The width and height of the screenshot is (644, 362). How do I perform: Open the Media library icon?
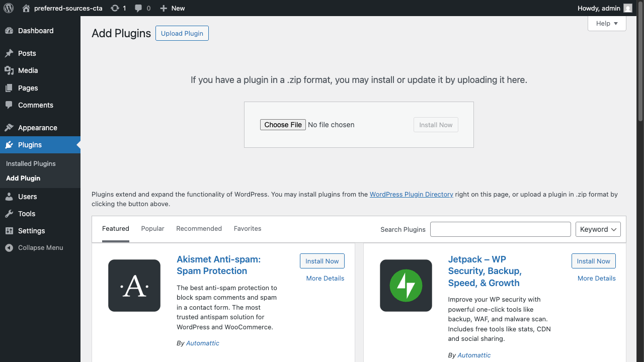pyautogui.click(x=10, y=70)
